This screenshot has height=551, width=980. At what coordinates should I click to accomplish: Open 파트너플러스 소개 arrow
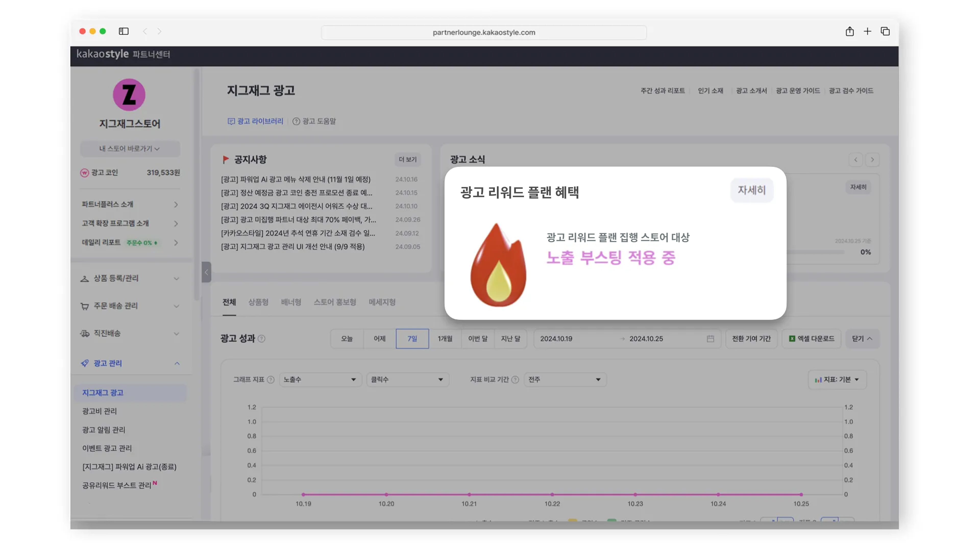point(176,205)
